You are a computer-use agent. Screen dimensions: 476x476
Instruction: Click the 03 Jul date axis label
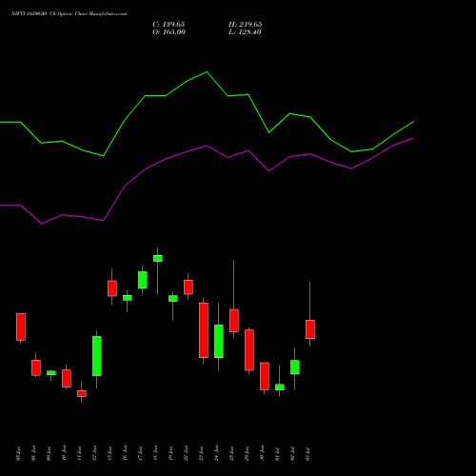(x=307, y=453)
